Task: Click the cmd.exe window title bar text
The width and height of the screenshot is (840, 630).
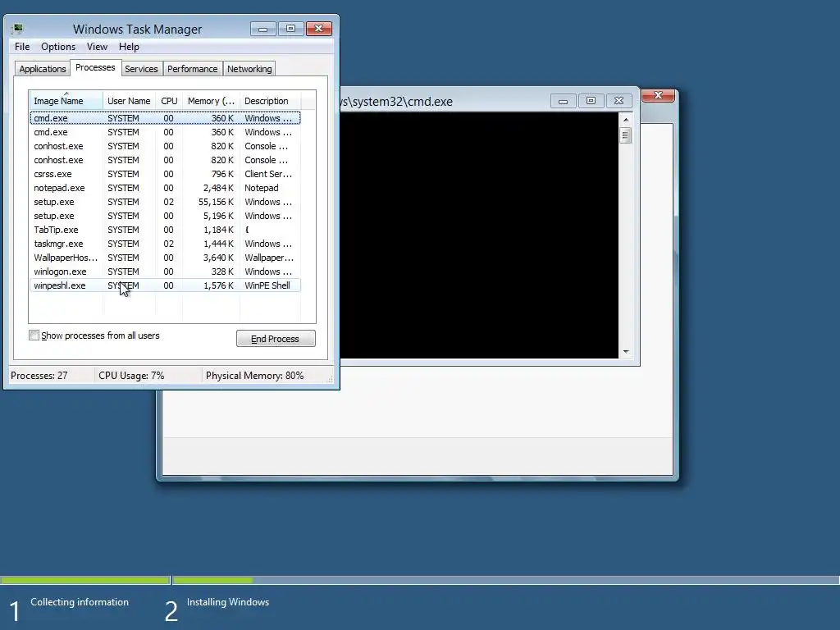Action: pyautogui.click(x=397, y=101)
